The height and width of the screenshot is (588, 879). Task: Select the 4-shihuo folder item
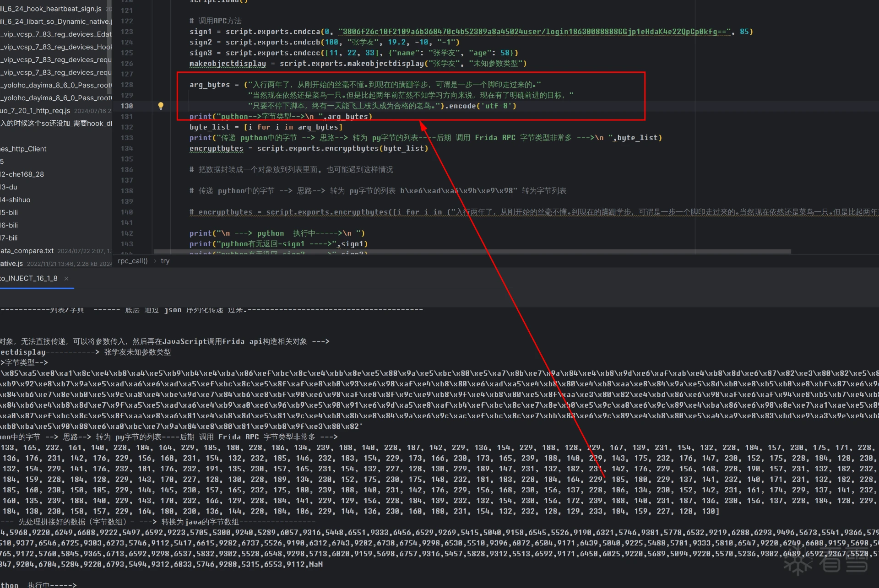16,200
